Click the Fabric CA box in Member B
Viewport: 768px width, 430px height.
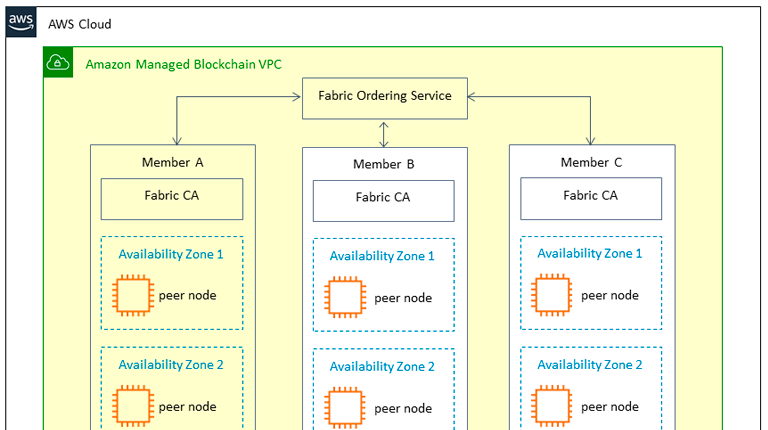(x=384, y=201)
